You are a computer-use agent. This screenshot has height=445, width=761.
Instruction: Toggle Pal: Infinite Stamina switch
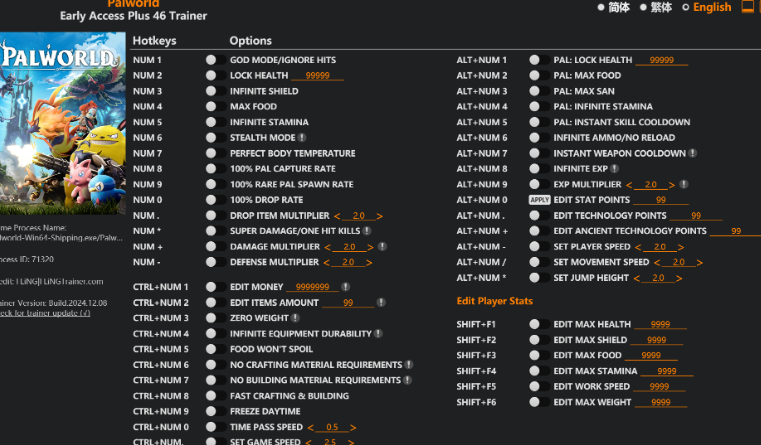539,106
